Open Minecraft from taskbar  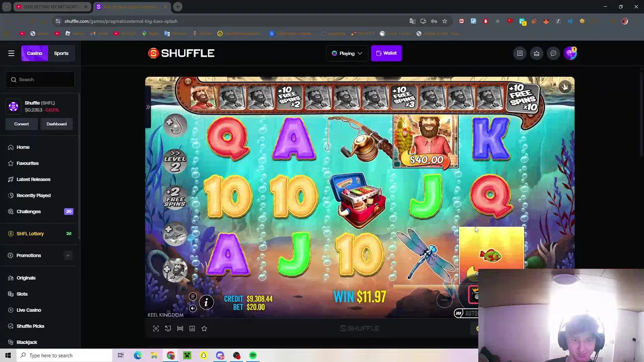pyautogui.click(x=187, y=355)
